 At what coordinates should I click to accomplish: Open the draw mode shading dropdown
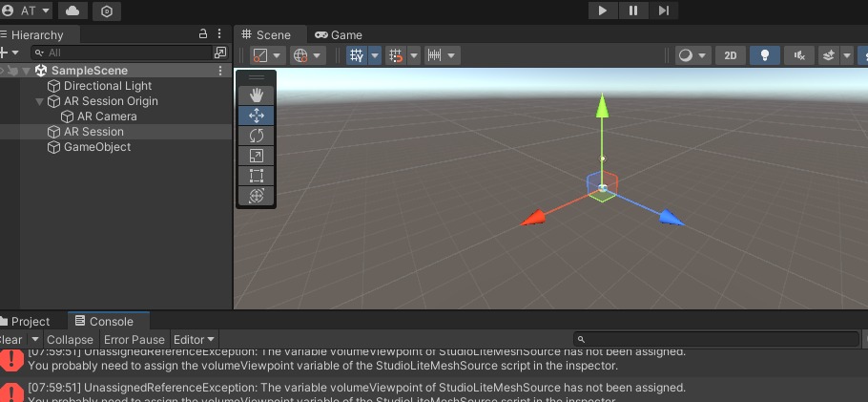point(692,55)
